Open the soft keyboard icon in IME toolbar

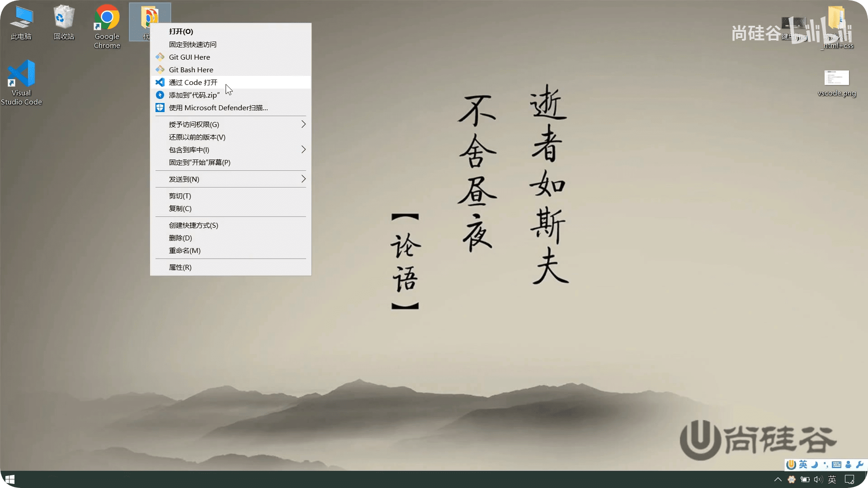click(836, 465)
